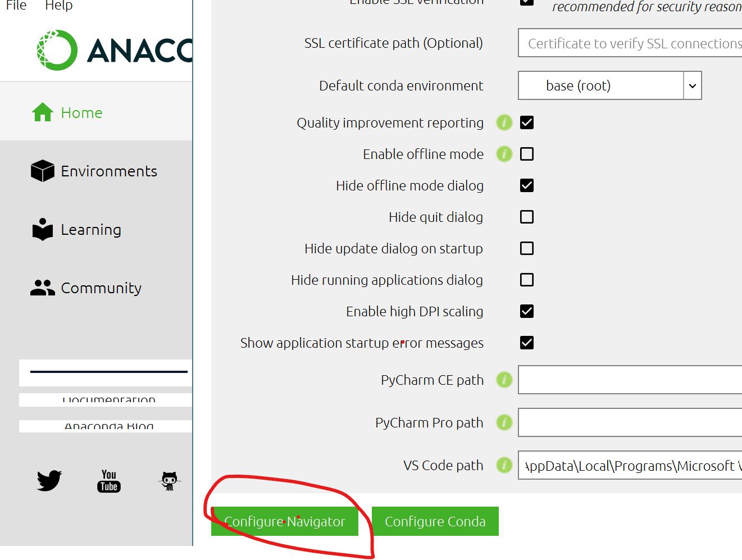Check Hide running applications dialog
The height and width of the screenshot is (560, 742).
[x=527, y=280]
